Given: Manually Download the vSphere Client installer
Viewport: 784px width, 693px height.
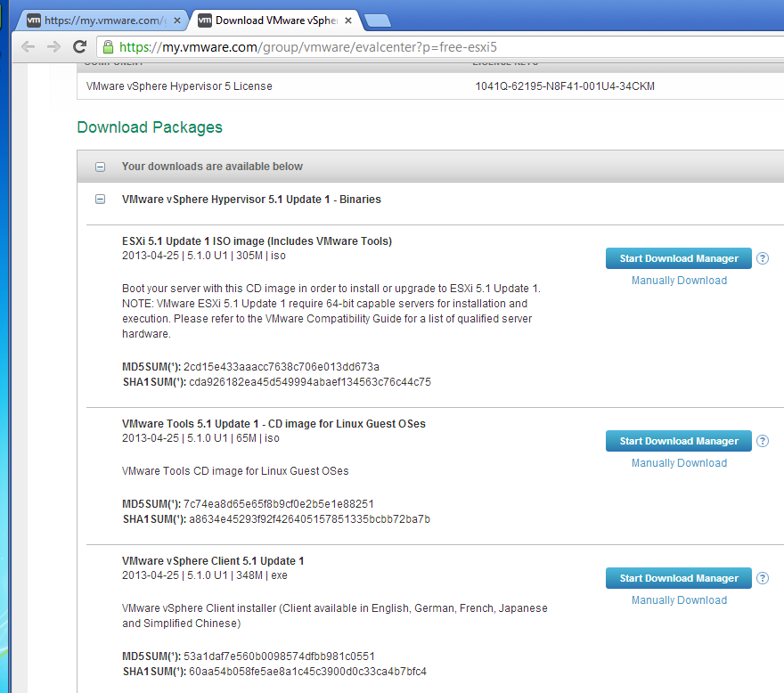Looking at the screenshot, I should point(679,600).
